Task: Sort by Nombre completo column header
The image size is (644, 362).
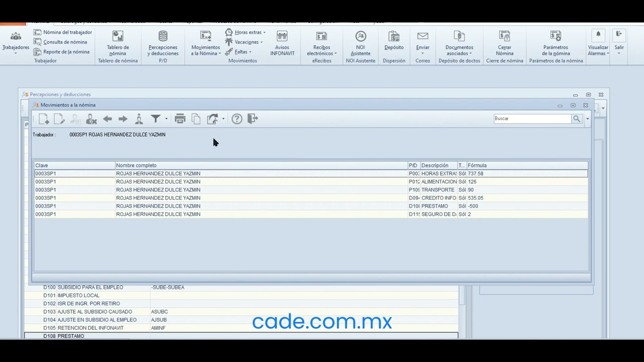Action: [x=261, y=165]
